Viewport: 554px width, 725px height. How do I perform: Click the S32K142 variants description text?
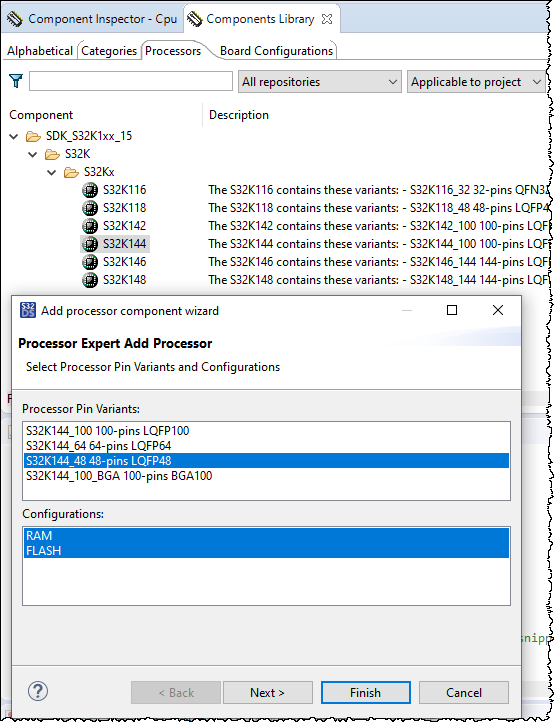pos(378,226)
